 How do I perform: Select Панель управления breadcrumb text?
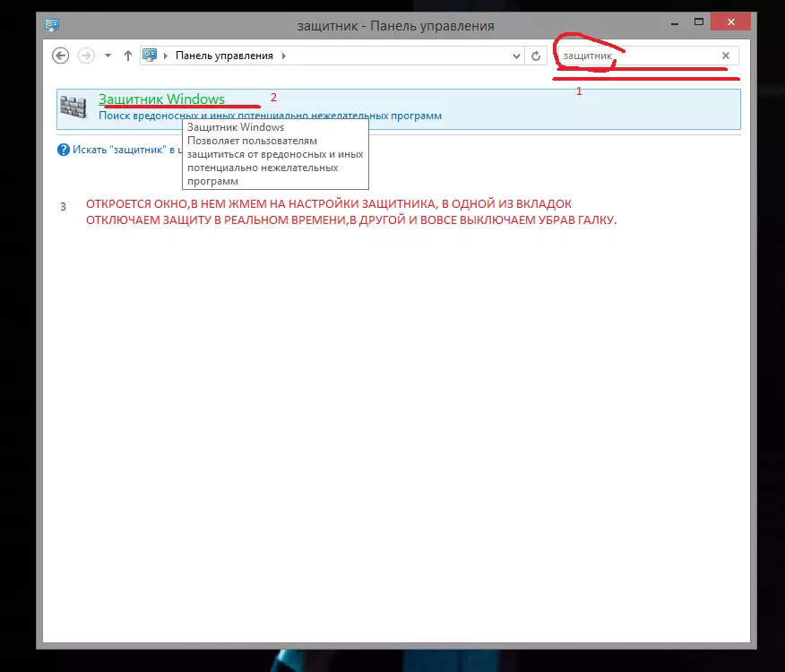[224, 56]
